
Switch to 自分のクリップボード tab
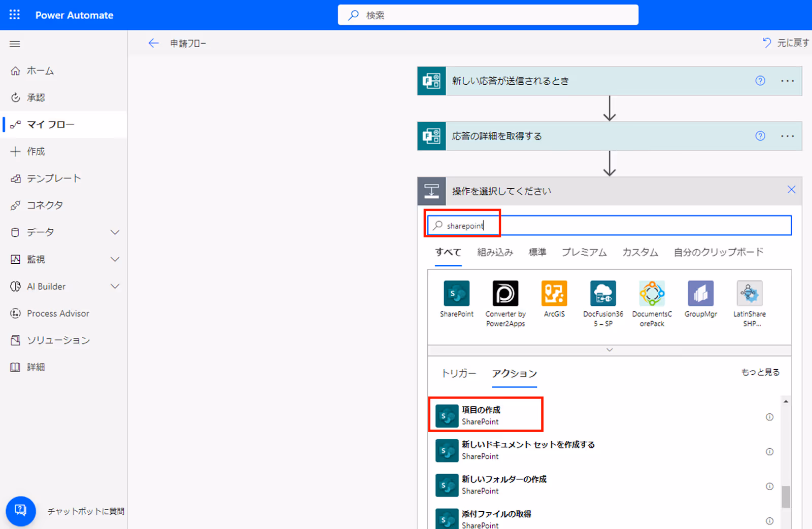[718, 252]
